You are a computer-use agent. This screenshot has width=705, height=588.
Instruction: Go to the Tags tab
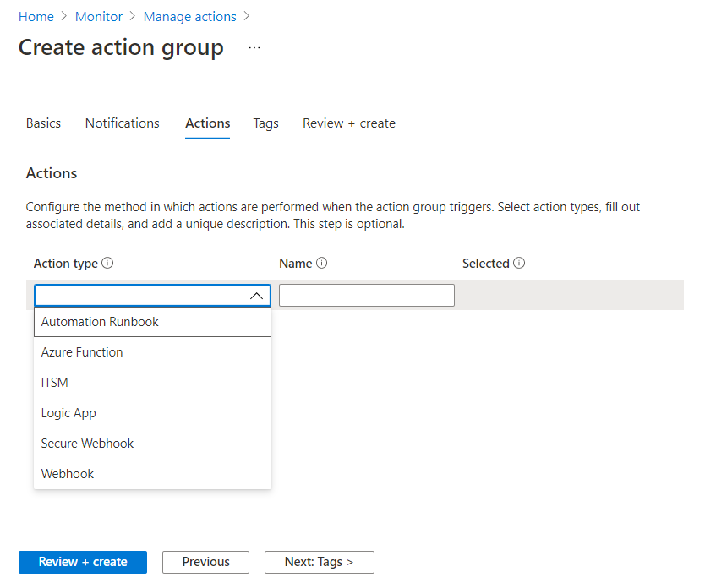click(265, 123)
